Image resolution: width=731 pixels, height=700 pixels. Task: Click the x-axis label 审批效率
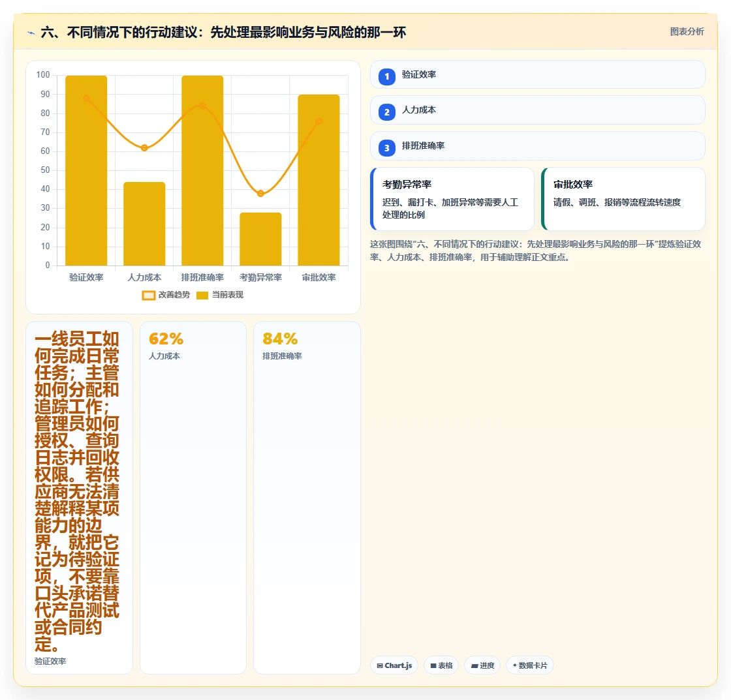(x=319, y=278)
